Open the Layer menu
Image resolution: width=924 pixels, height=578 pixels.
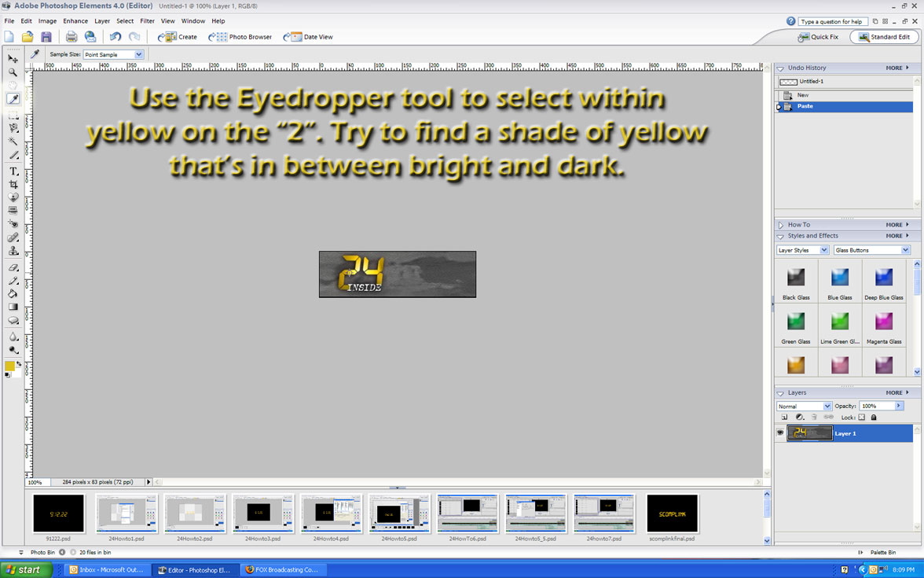coord(102,21)
